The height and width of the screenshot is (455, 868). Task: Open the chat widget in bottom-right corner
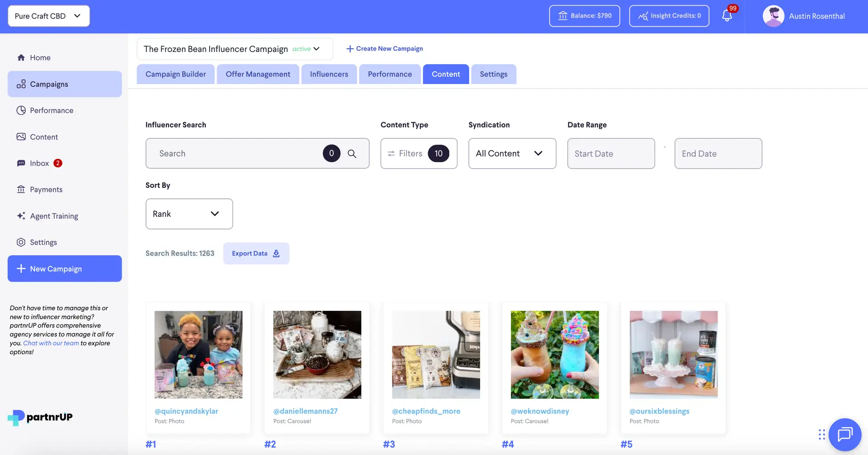844,435
